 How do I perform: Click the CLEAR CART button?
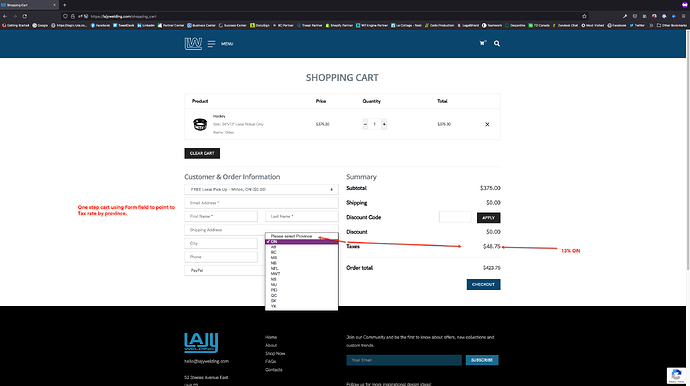coord(202,153)
